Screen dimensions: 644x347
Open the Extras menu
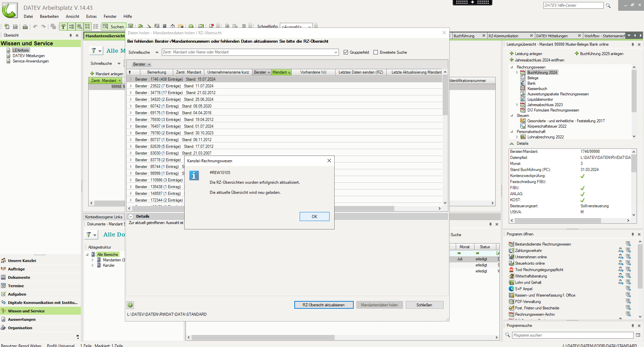[91, 16]
